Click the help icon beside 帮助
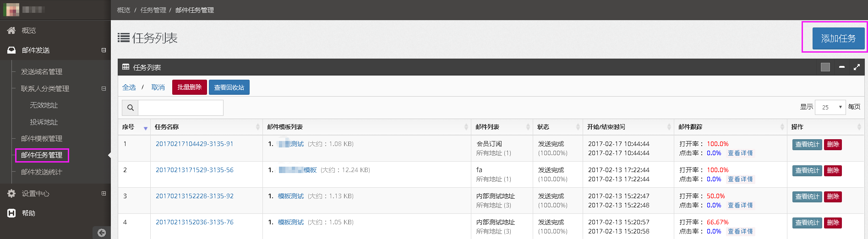 (11, 213)
